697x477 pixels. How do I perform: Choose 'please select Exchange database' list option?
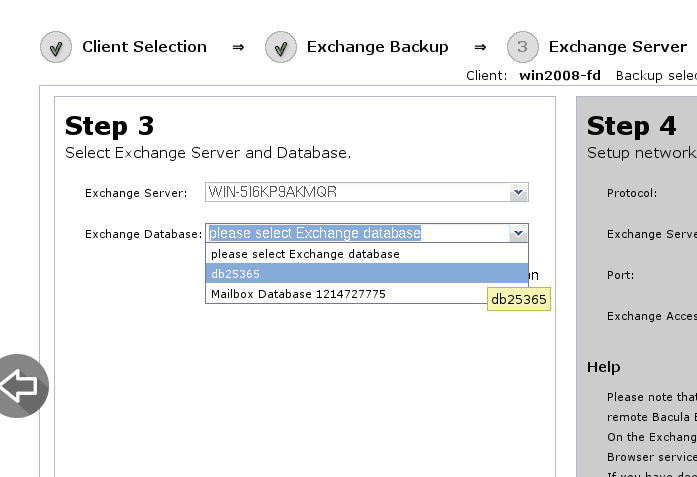[367, 254]
